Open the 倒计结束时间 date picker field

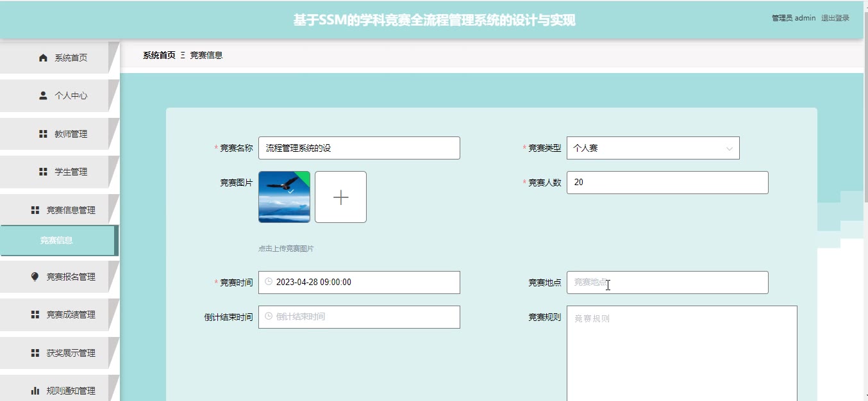coord(359,316)
